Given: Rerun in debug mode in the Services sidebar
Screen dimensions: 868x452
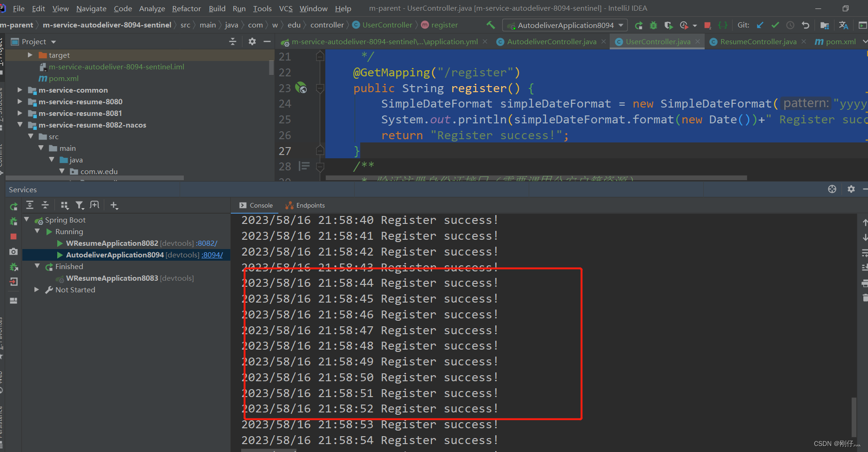Looking at the screenshot, I should click(x=13, y=221).
